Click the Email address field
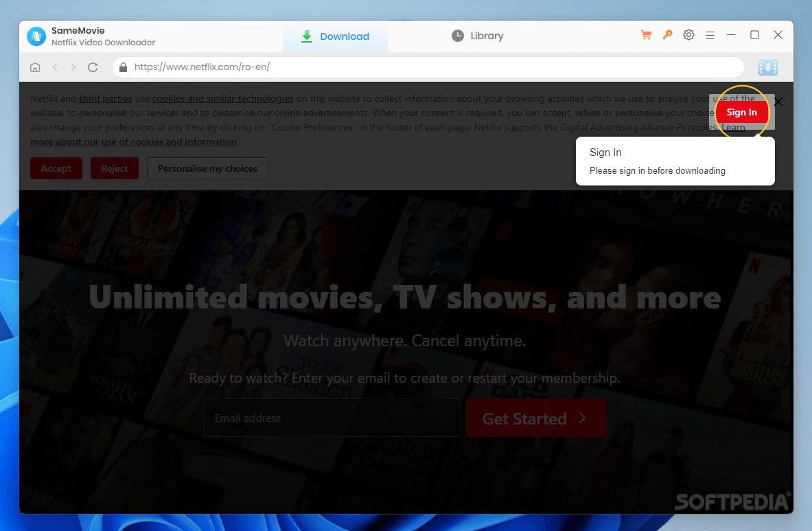The height and width of the screenshot is (531, 812). [332, 418]
